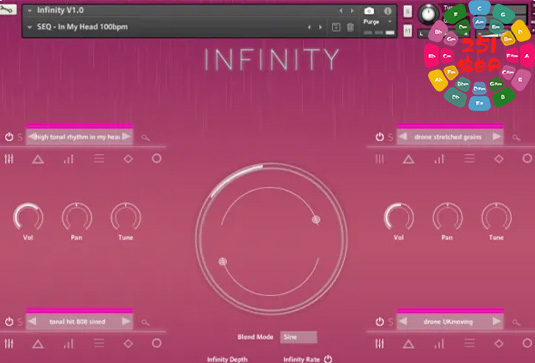Viewport: 535px width, 363px height.
Task: Open the Purge dropdown menu
Action: [390, 21]
